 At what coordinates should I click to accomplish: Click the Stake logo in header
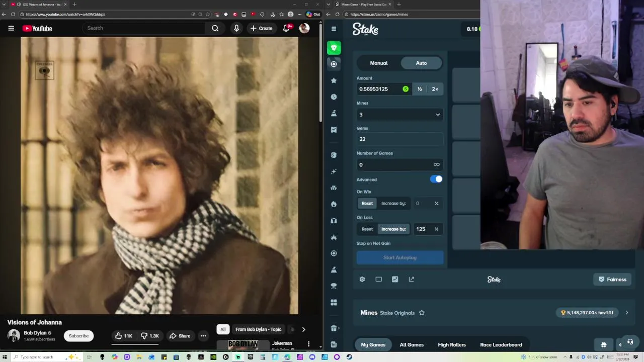click(365, 29)
